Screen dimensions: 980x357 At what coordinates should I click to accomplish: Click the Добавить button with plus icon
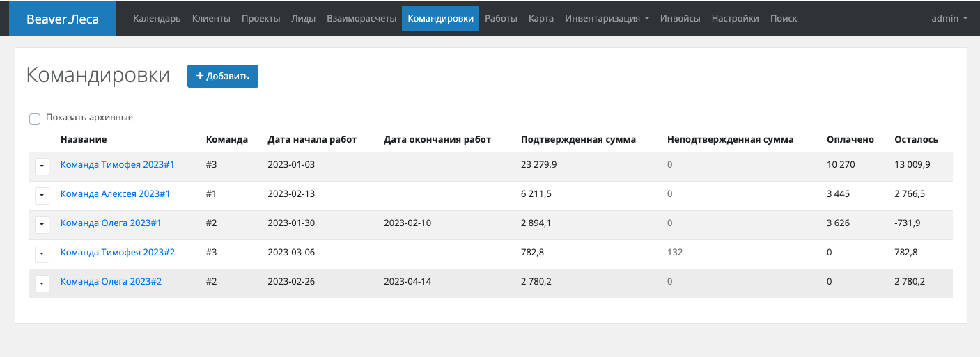click(x=222, y=77)
